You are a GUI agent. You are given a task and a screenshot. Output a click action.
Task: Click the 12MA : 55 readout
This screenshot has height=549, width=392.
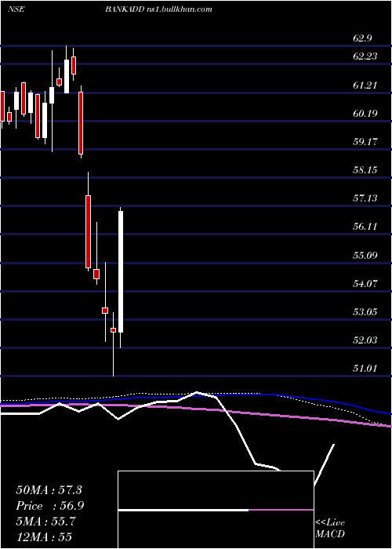[x=44, y=537]
